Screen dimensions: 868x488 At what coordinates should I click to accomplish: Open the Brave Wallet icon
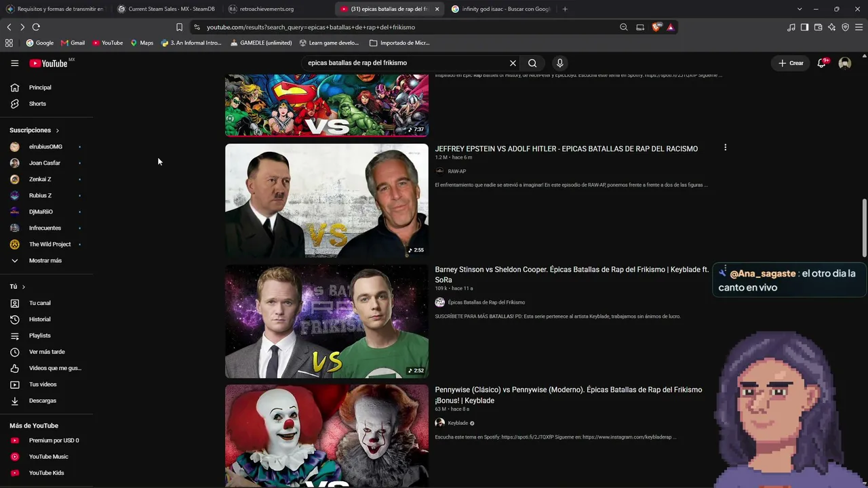[x=818, y=27]
